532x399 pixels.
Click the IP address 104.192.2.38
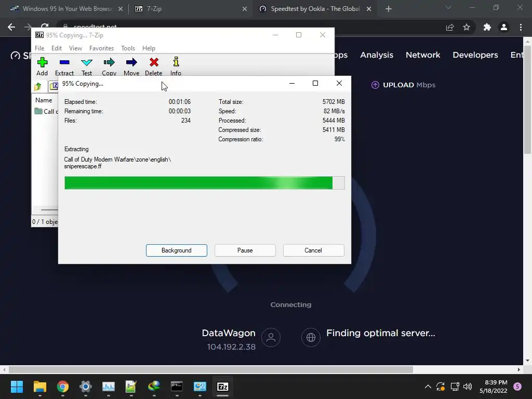click(231, 347)
